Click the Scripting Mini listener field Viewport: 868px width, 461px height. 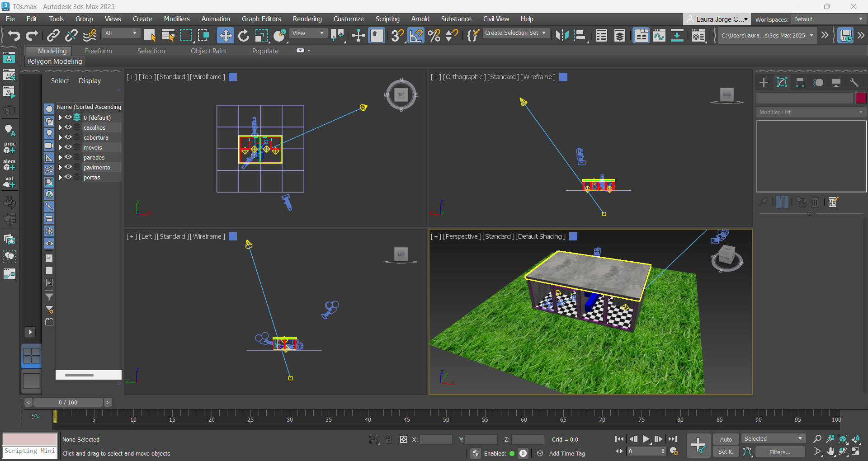coord(30,451)
